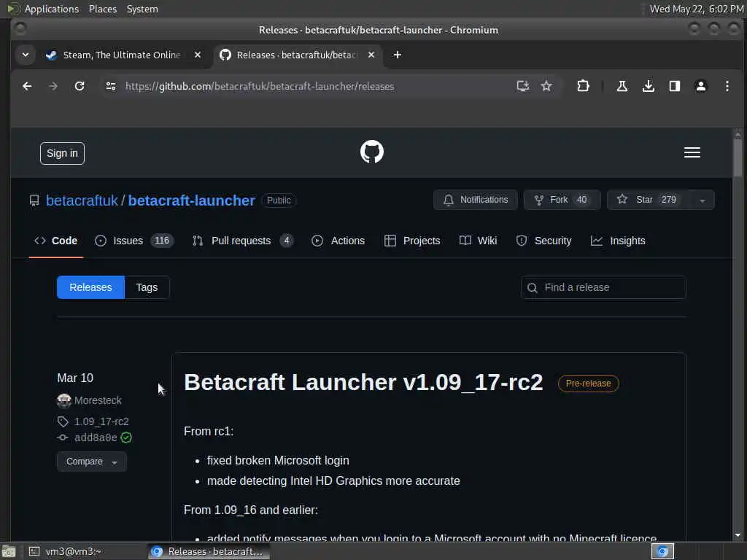The height and width of the screenshot is (560, 747).
Task: Click the workspace switcher icon
Action: [x=662, y=551]
